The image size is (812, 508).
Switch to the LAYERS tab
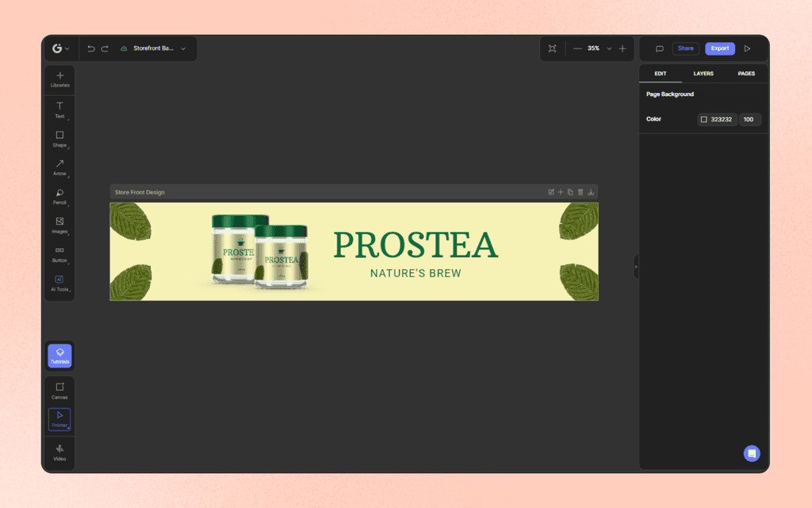pos(703,73)
